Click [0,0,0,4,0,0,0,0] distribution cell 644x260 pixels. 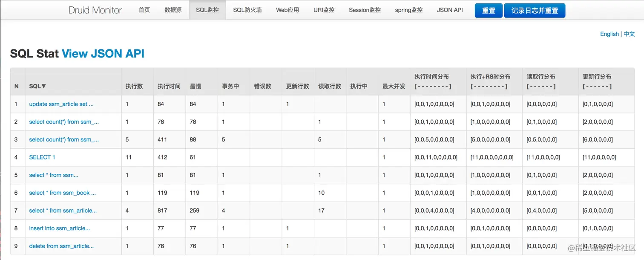click(x=434, y=211)
